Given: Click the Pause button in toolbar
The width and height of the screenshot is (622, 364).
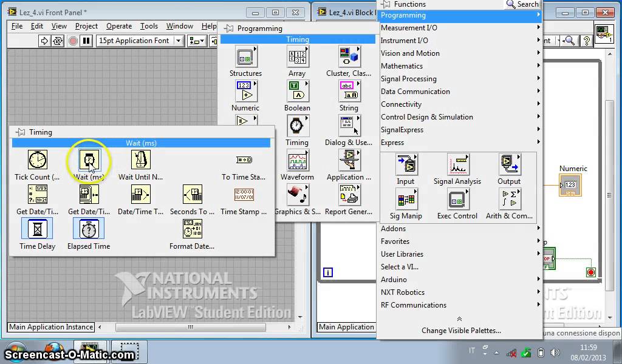Looking at the screenshot, I should click(86, 41).
